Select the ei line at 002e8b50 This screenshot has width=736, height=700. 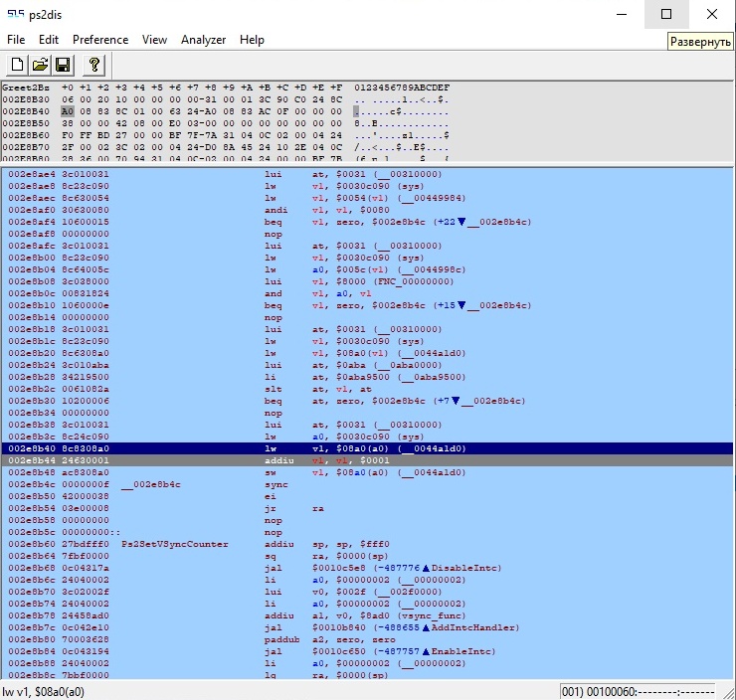(x=367, y=496)
